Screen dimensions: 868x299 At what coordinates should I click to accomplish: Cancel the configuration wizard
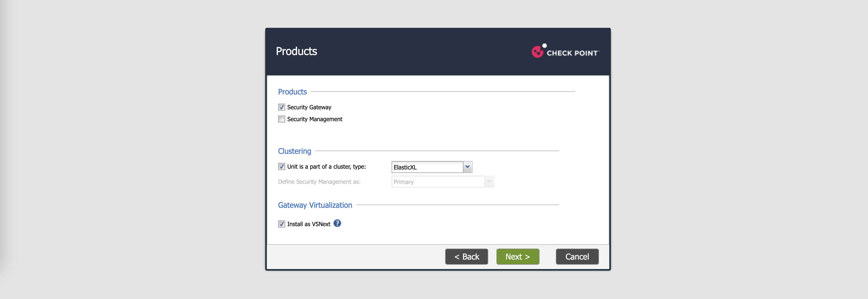click(x=577, y=257)
